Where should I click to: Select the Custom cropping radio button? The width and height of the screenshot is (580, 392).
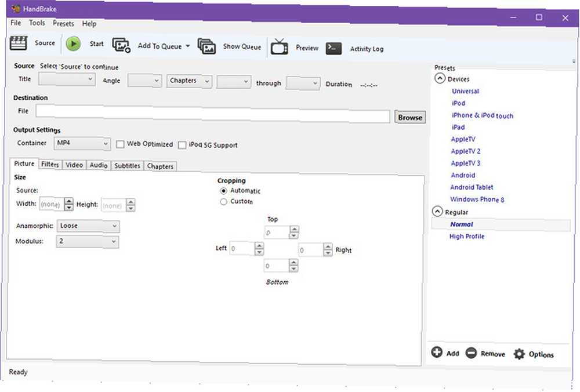pyautogui.click(x=223, y=202)
